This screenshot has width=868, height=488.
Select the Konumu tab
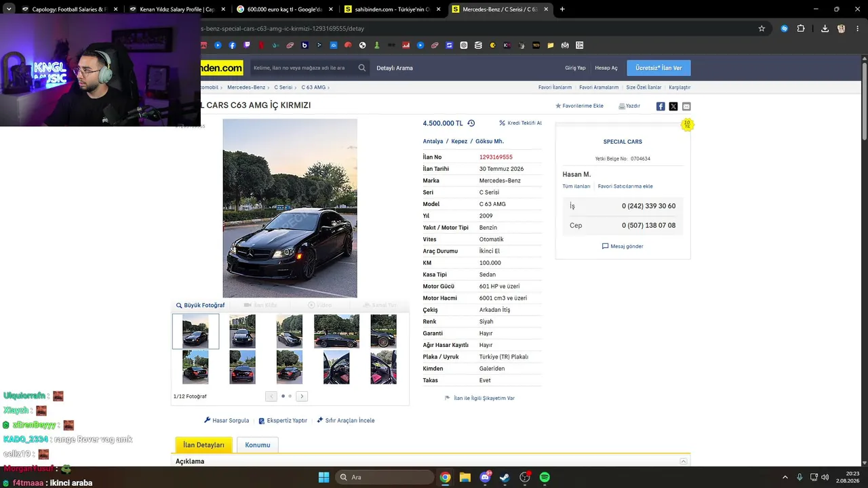(x=258, y=445)
